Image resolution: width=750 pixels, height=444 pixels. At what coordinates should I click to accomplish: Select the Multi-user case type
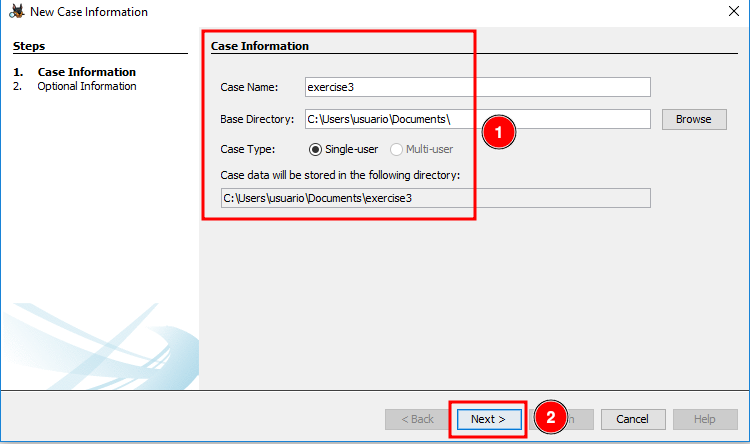(397, 149)
